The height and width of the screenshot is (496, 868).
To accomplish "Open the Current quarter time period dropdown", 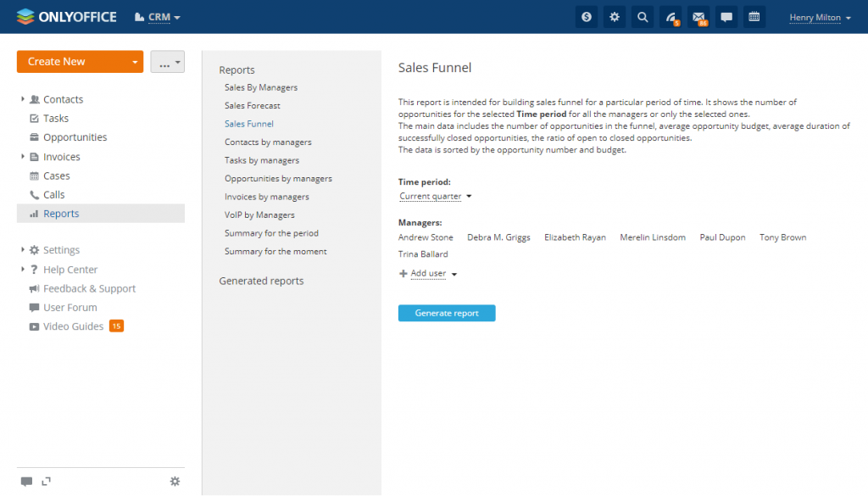I will coord(435,197).
